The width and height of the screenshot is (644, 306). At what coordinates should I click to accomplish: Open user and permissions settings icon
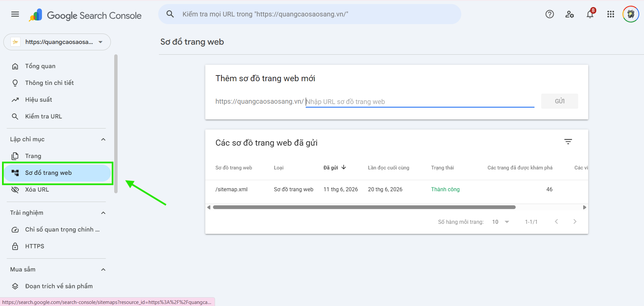pos(570,14)
